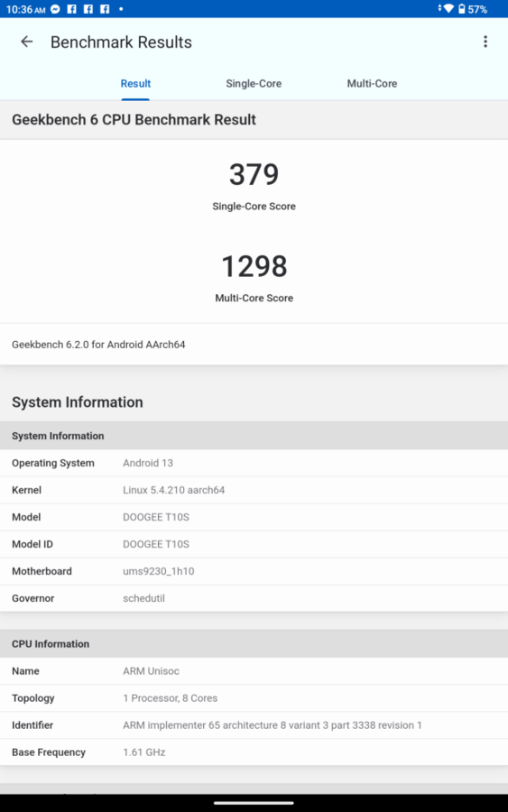Switch to the Single-Core tab
Screen dimensions: 508x812
point(254,83)
